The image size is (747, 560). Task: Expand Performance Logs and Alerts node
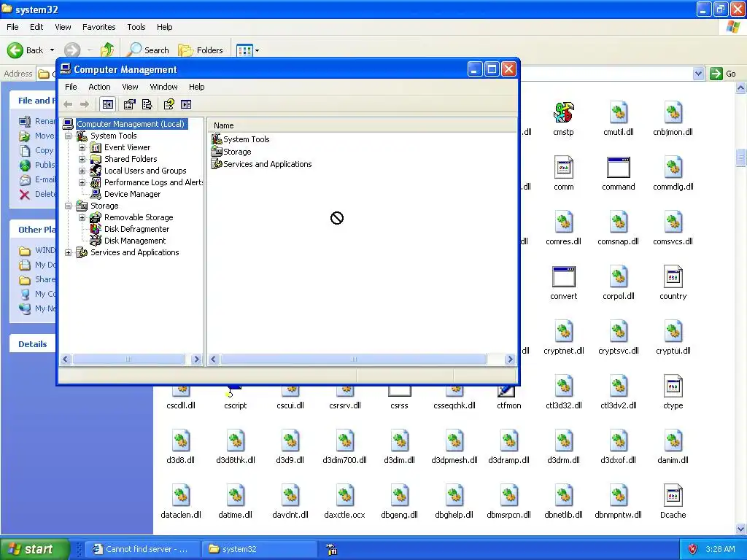tap(82, 182)
